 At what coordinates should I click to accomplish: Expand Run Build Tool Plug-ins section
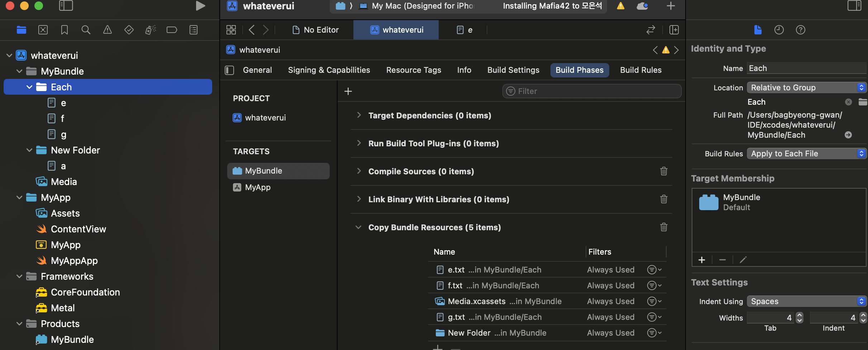[x=359, y=143]
